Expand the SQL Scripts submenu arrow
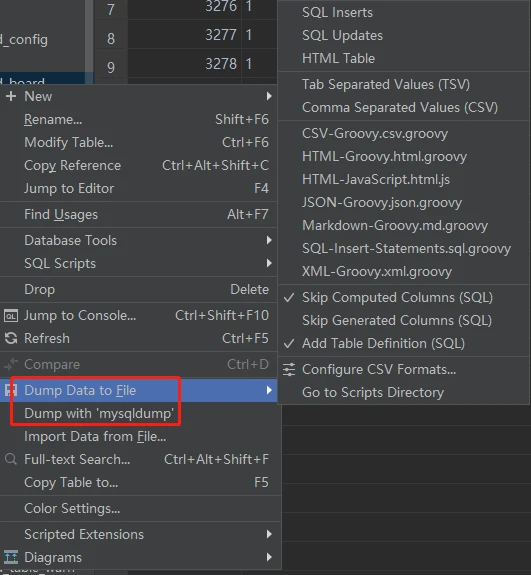Screen dimensions: 531x575 (x=270, y=263)
